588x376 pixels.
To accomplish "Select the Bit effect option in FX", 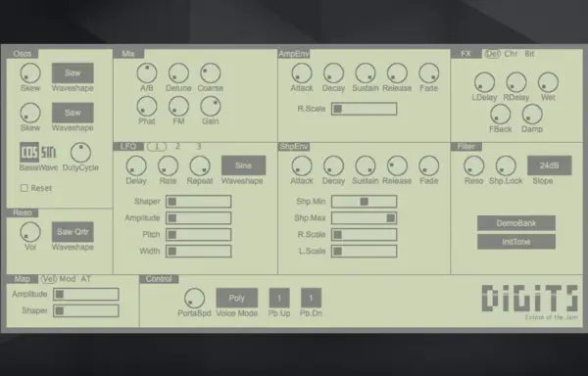I will (529, 54).
